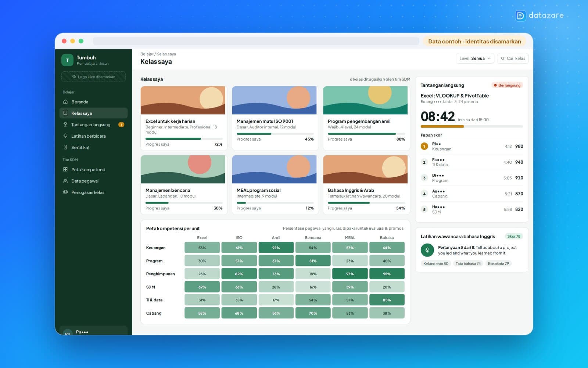Open Tantangan langsung in sidebar
The width and height of the screenshot is (588, 368).
pos(93,125)
